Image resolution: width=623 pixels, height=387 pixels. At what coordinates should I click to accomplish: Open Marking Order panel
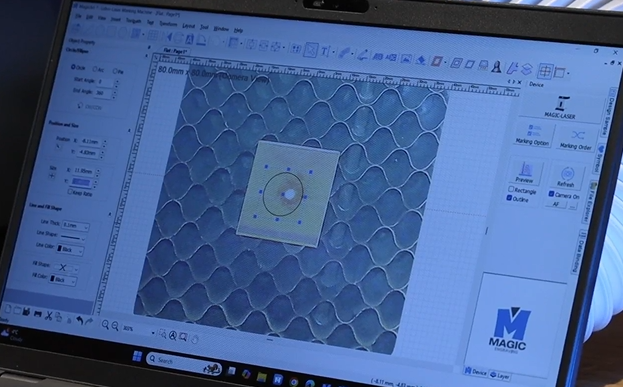(x=577, y=140)
